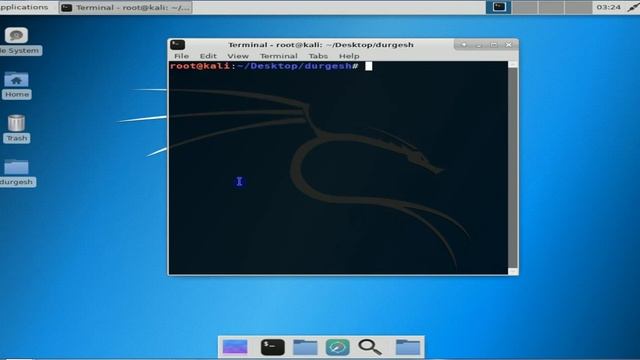Screen dimensions: 640x360
Task: Launch the web browser from dock
Action: pyautogui.click(x=338, y=347)
